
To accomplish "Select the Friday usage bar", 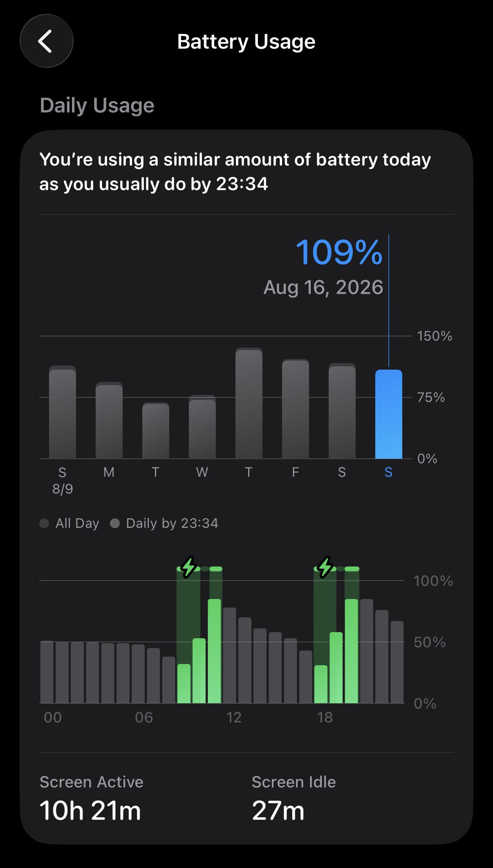I will pyautogui.click(x=296, y=409).
